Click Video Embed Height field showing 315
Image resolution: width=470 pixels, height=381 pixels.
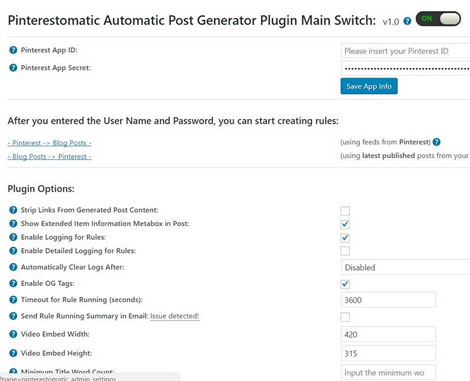pyautogui.click(x=388, y=353)
